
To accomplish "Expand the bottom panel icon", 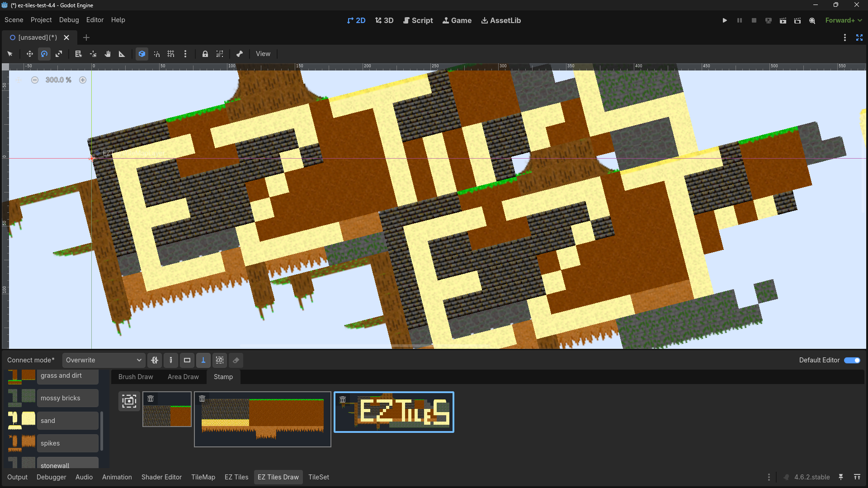I will click(857, 477).
